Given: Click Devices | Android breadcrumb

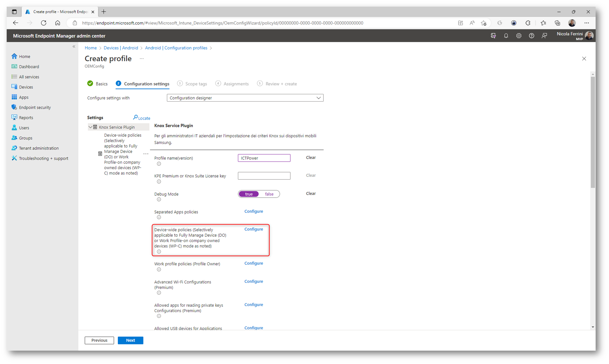Looking at the screenshot, I should pyautogui.click(x=121, y=48).
